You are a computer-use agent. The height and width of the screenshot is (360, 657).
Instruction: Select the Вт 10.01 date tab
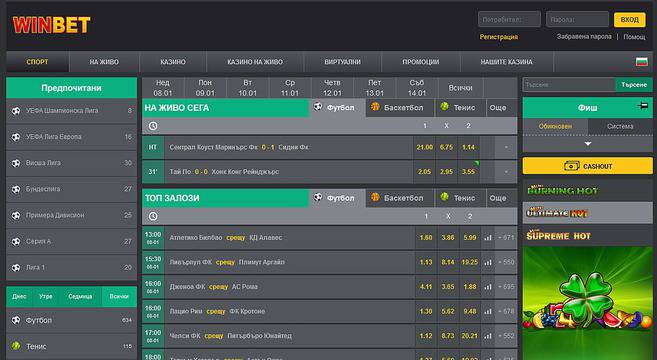click(248, 88)
